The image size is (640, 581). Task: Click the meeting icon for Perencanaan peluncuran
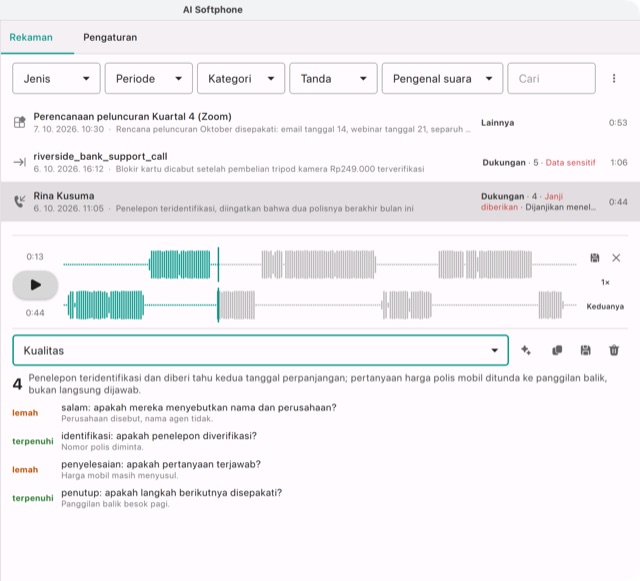tap(19, 122)
